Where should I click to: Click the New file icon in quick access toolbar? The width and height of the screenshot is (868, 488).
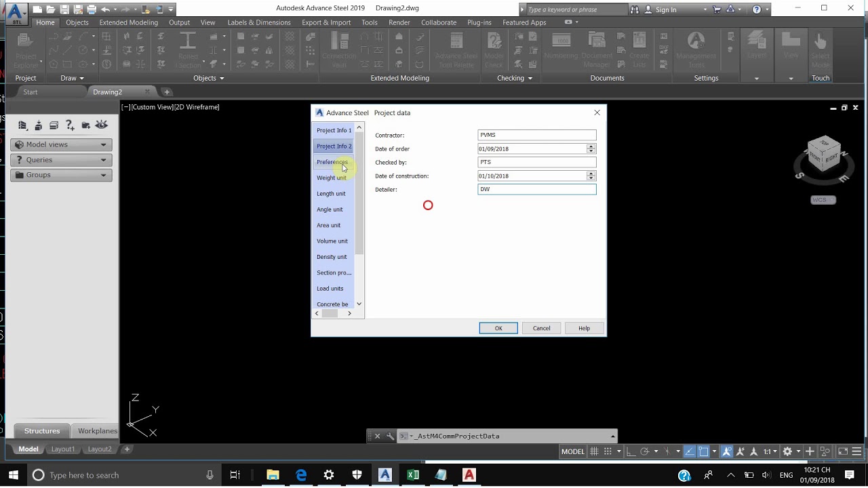(x=37, y=9)
